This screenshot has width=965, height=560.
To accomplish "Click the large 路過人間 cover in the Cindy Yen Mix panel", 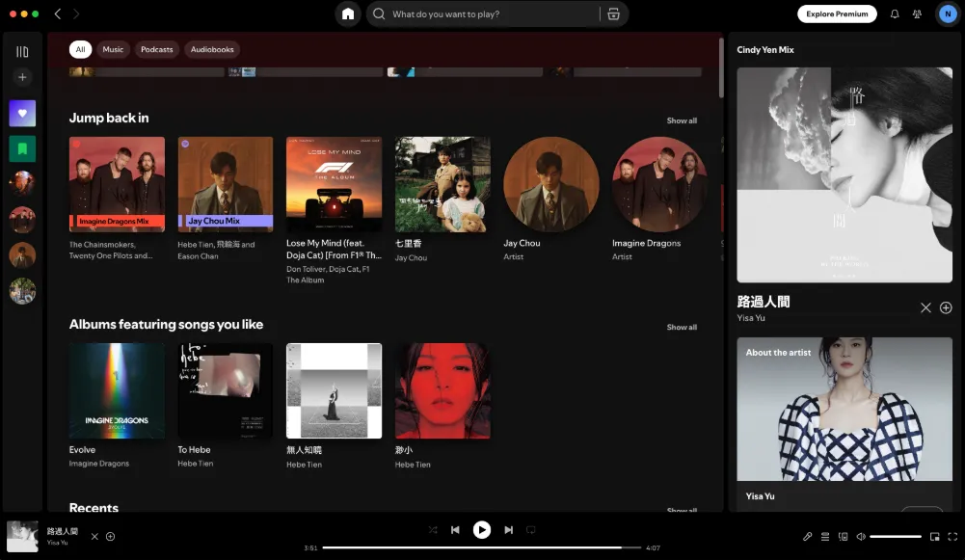I will click(844, 175).
